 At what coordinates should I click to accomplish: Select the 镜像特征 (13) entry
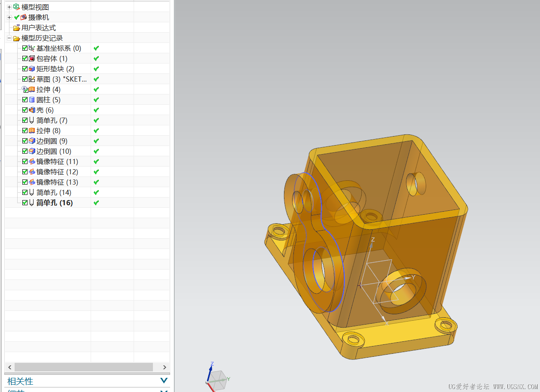click(57, 182)
